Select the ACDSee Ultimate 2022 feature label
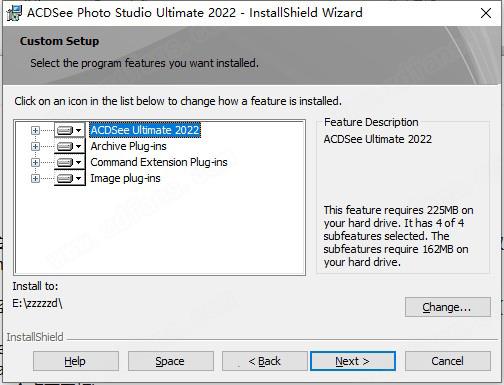The width and height of the screenshot is (504, 385). 145,130
